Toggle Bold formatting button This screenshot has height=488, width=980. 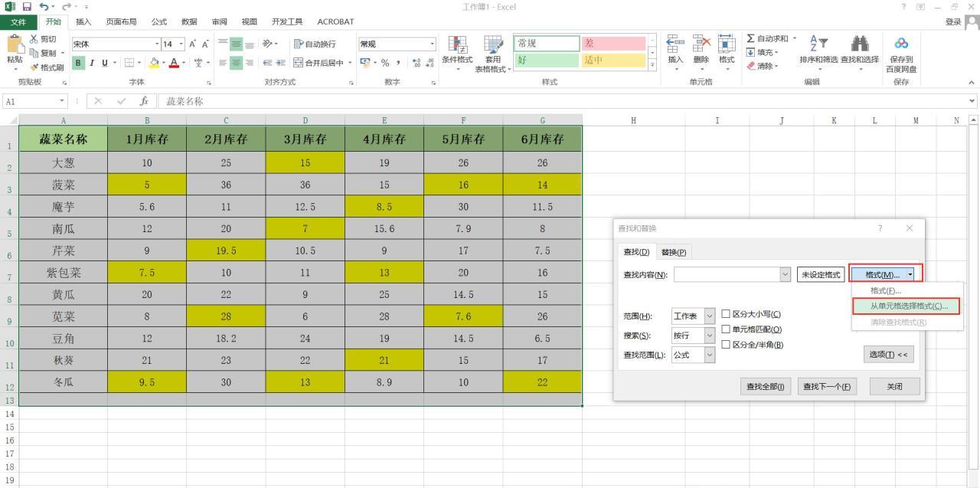click(77, 61)
